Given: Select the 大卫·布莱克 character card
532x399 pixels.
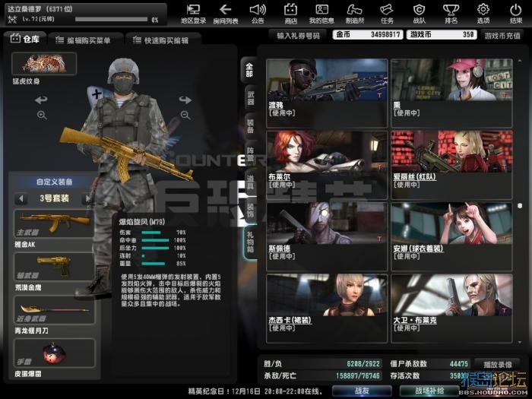Looking at the screenshot, I should [x=451, y=308].
